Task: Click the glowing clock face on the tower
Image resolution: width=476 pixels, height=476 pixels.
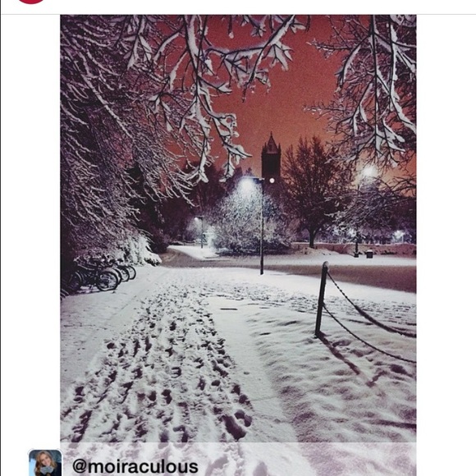Action: tap(272, 181)
